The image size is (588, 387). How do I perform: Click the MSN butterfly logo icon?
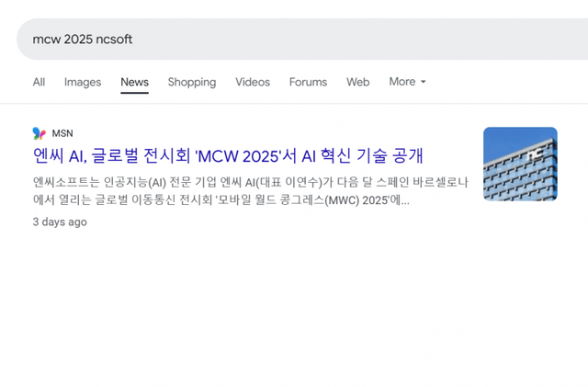pyautogui.click(x=39, y=133)
